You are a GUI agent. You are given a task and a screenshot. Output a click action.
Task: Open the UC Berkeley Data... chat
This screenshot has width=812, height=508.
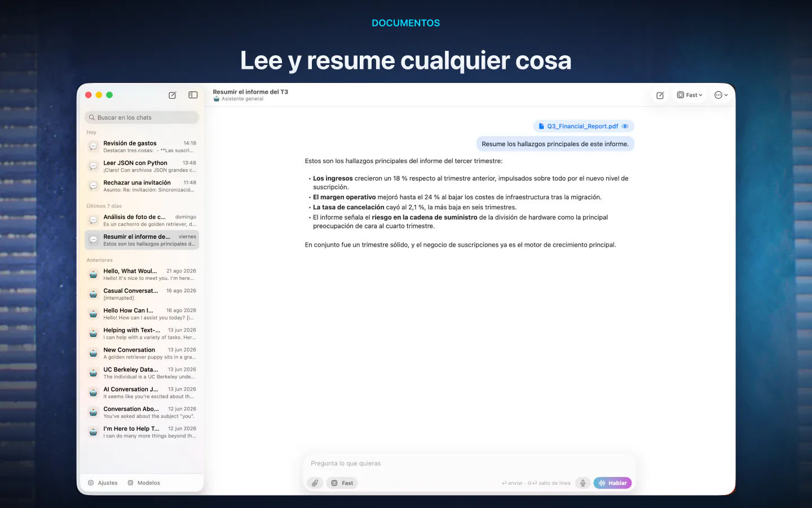click(x=142, y=373)
